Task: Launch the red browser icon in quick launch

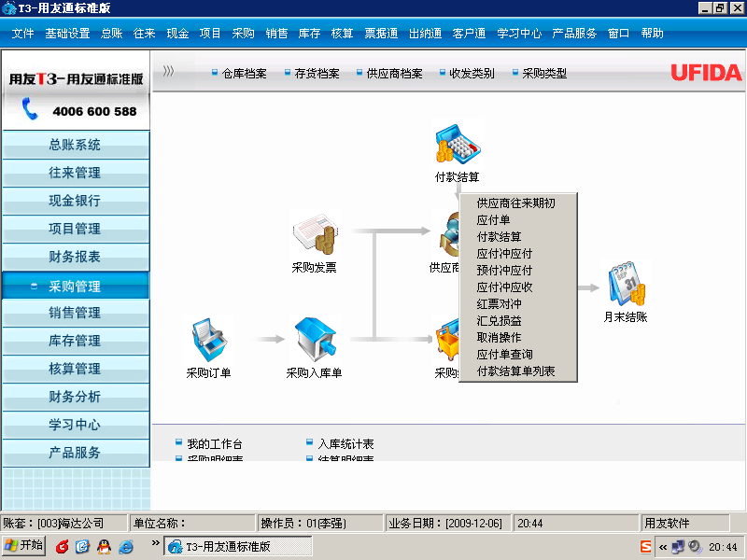Action: pos(62,547)
